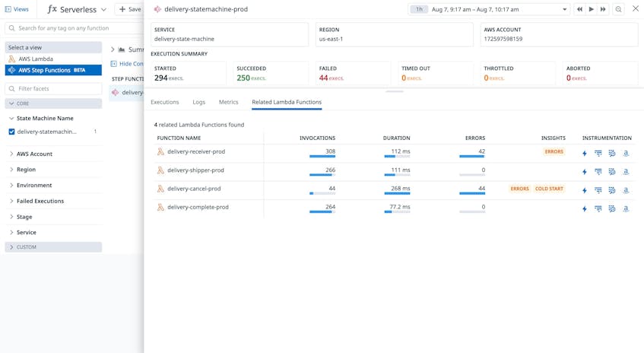Click the 1h time preset pill

click(x=419, y=9)
